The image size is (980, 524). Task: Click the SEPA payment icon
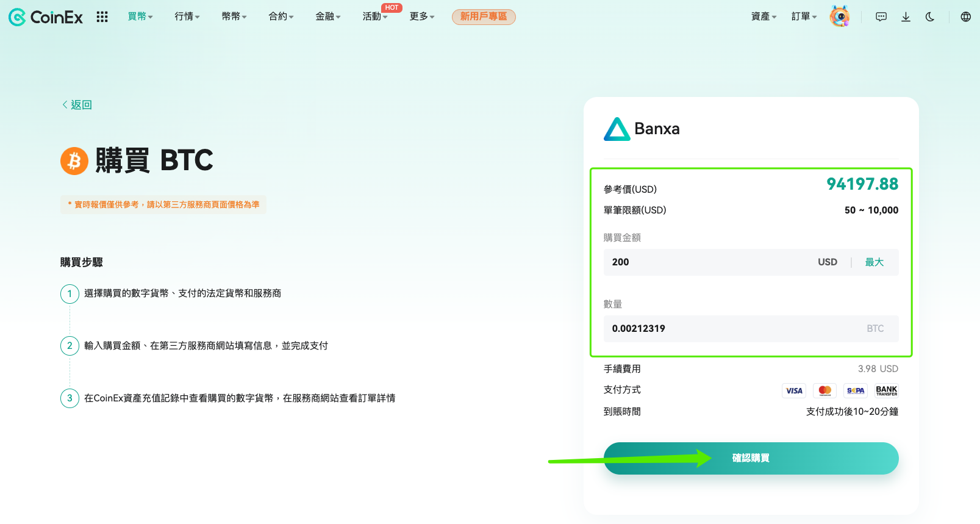(856, 390)
